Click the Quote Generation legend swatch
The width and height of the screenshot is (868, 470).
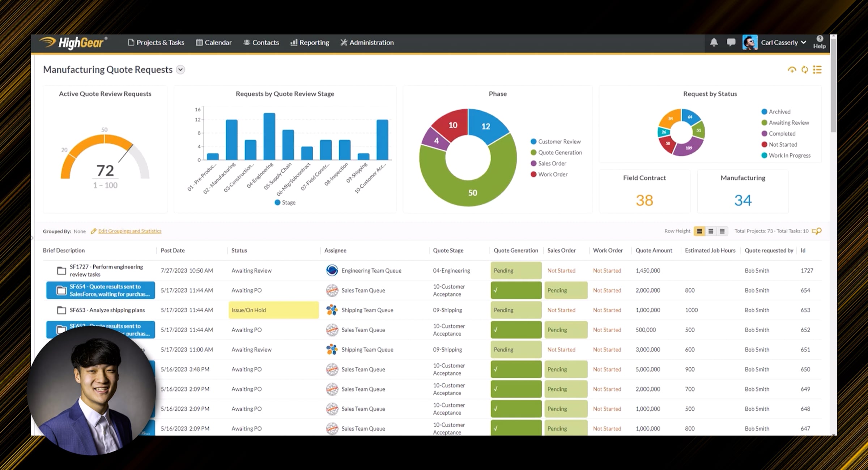[533, 153]
